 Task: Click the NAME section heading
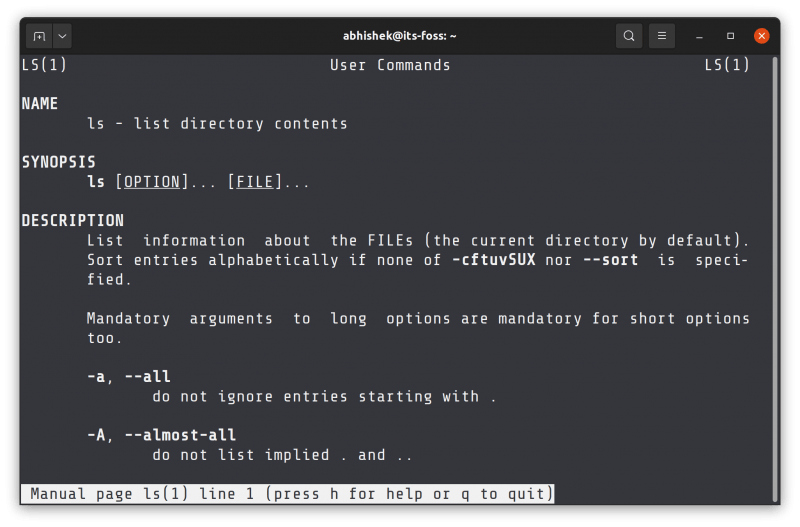point(40,104)
